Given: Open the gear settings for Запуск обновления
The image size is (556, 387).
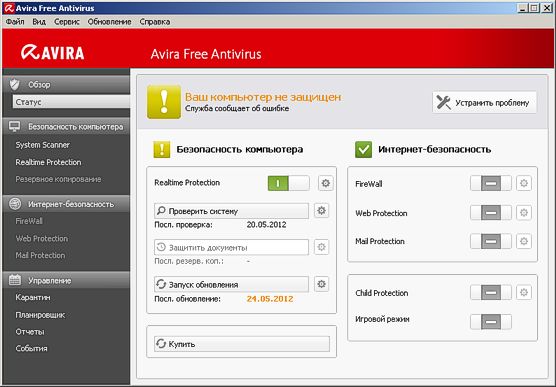Looking at the screenshot, I should 322,284.
